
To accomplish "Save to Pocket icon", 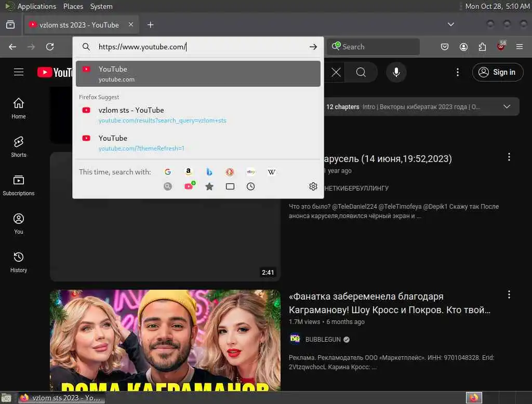I will pyautogui.click(x=445, y=47).
